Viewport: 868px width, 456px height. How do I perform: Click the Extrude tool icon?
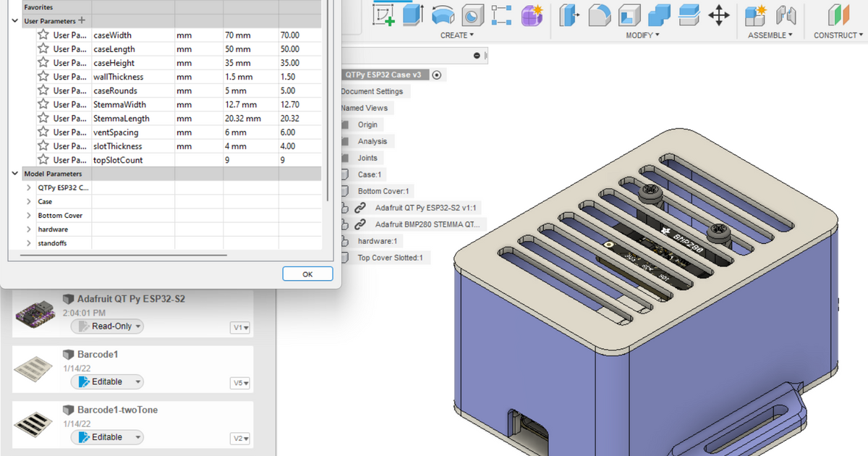(413, 14)
